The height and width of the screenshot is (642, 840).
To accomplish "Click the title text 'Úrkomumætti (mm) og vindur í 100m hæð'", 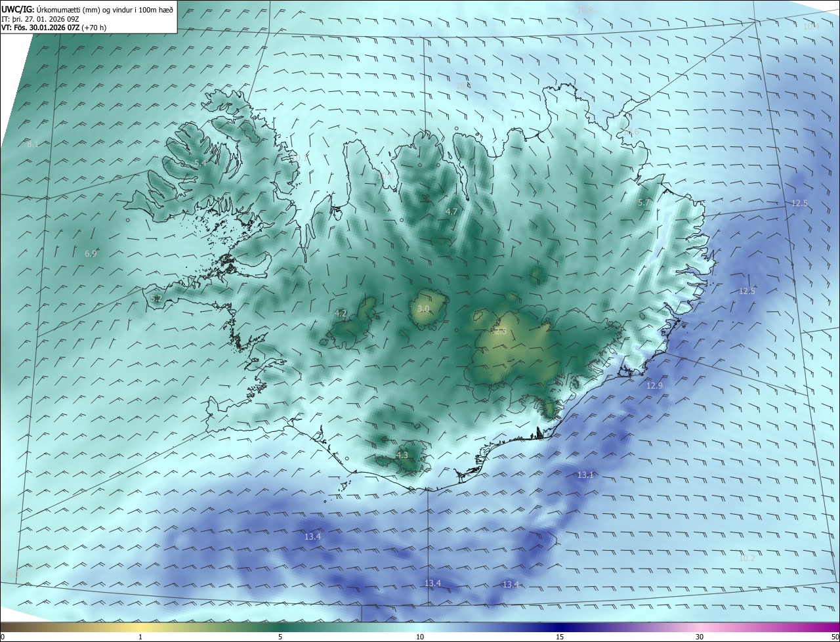I will [x=105, y=10].
